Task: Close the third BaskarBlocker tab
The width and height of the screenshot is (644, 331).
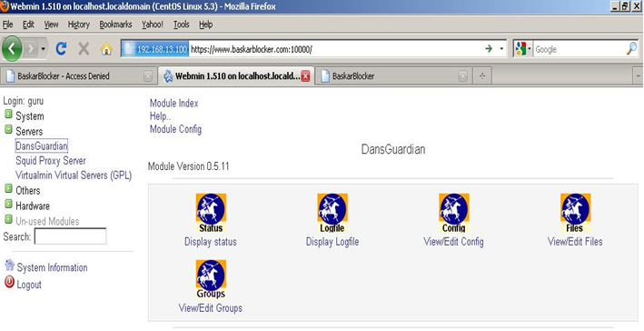Action: click(x=463, y=76)
